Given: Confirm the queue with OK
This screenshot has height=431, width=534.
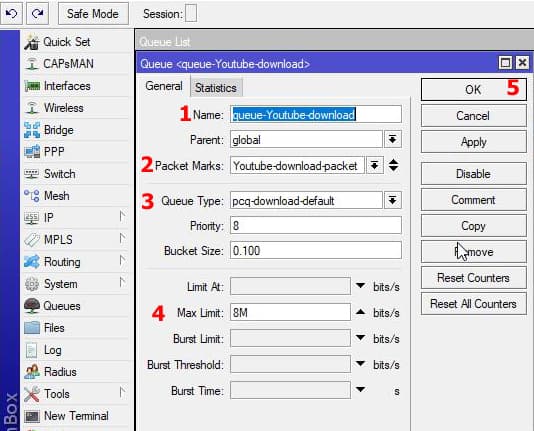Looking at the screenshot, I should tap(473, 90).
